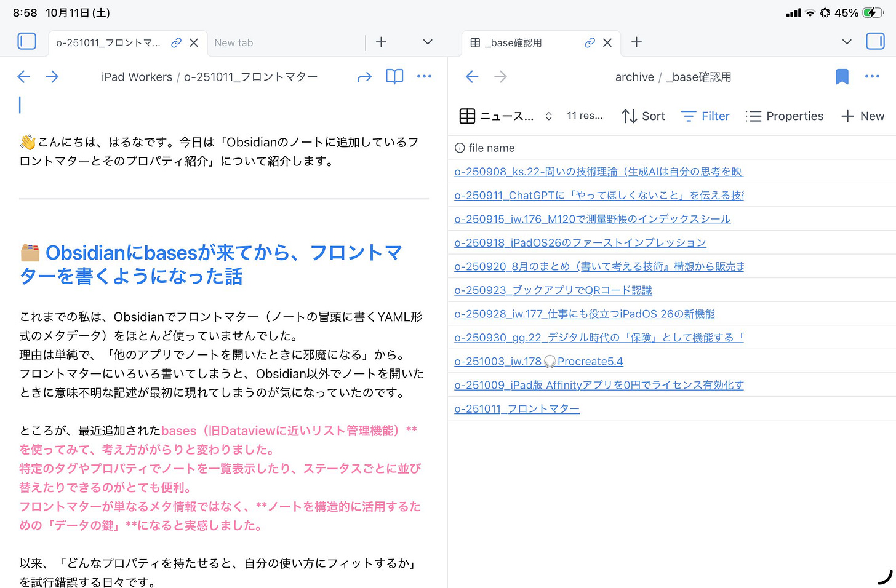
Task: Check the battery status icon
Action: 873,12
